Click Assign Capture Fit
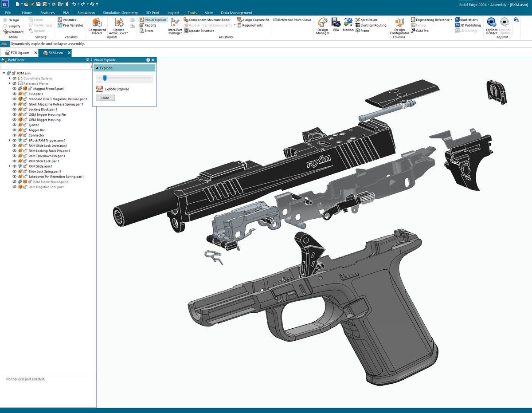The height and width of the screenshot is (413, 532). click(x=253, y=20)
